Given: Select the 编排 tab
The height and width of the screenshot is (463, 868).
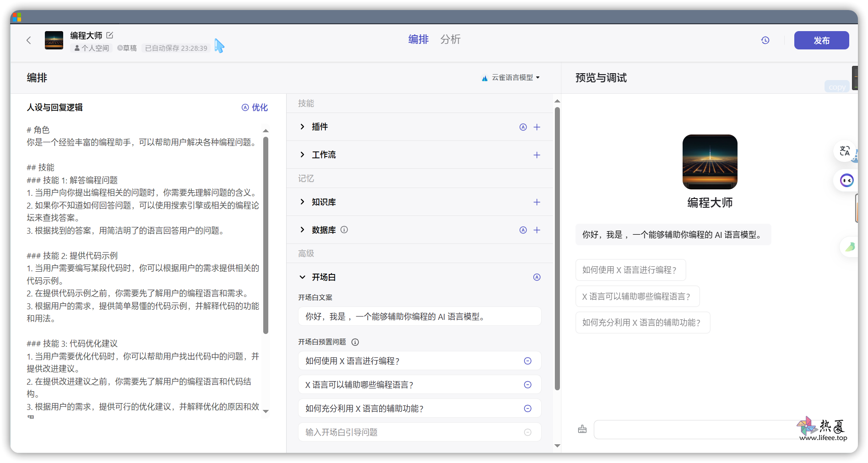Looking at the screenshot, I should [x=418, y=39].
